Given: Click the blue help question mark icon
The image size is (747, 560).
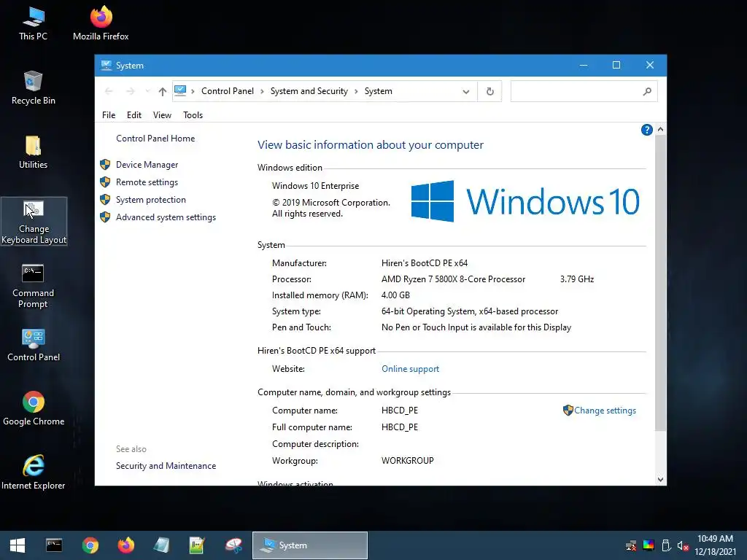Looking at the screenshot, I should [x=646, y=130].
